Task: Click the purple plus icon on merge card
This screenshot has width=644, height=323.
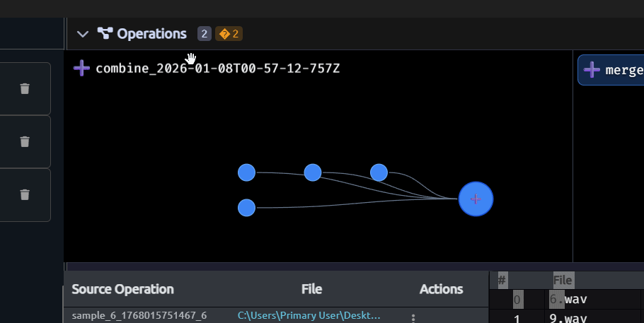Action: coord(592,70)
